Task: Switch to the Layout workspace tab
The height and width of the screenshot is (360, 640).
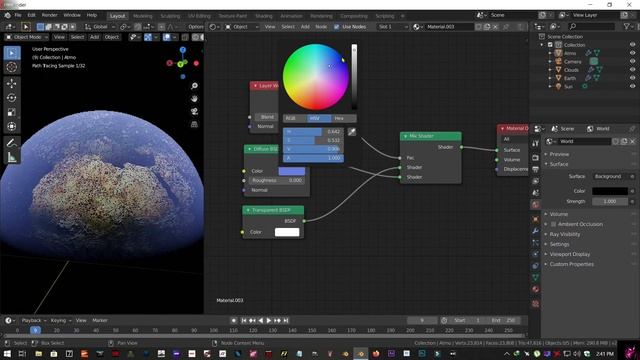Action: tap(118, 16)
